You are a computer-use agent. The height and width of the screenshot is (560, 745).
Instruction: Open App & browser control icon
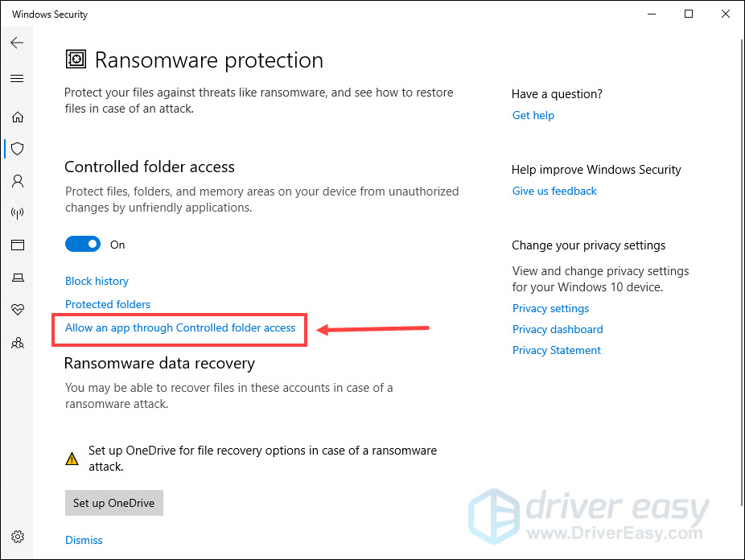point(18,245)
